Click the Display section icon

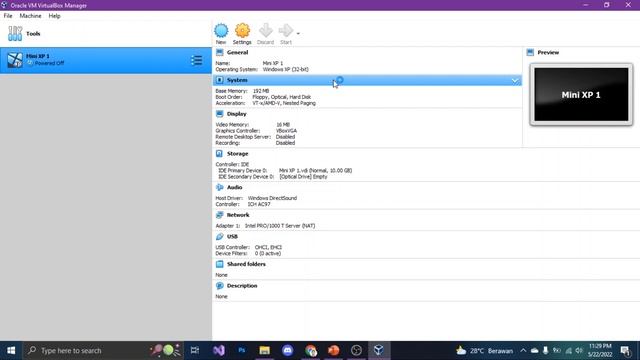tap(220, 114)
